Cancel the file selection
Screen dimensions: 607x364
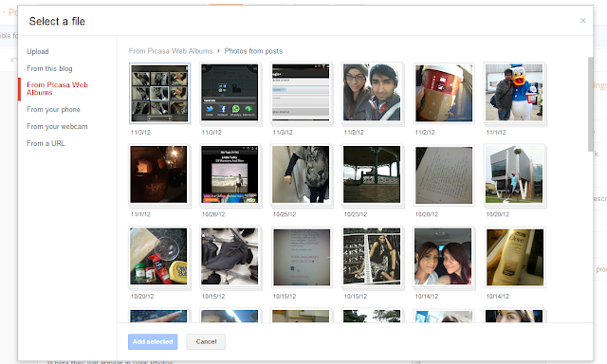pos(206,341)
